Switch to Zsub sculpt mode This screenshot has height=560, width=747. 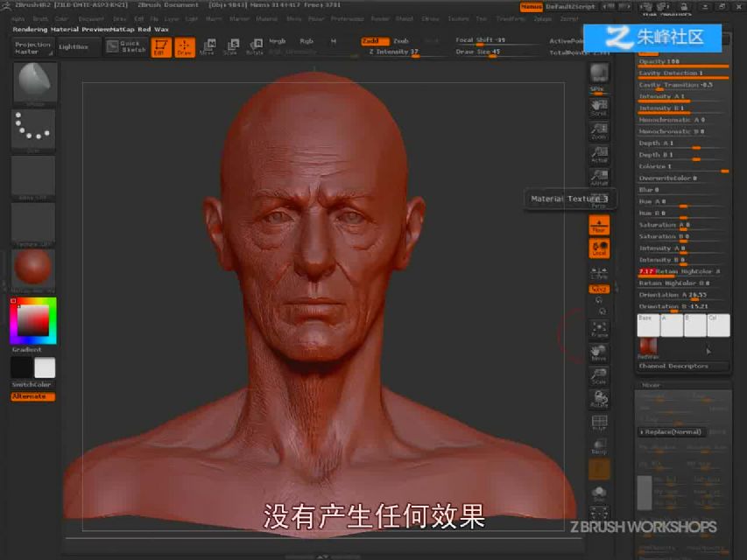tap(401, 41)
